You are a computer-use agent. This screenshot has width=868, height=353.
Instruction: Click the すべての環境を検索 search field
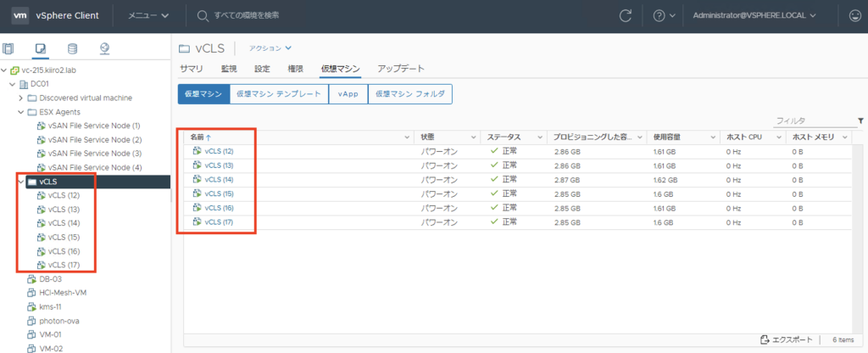[247, 15]
